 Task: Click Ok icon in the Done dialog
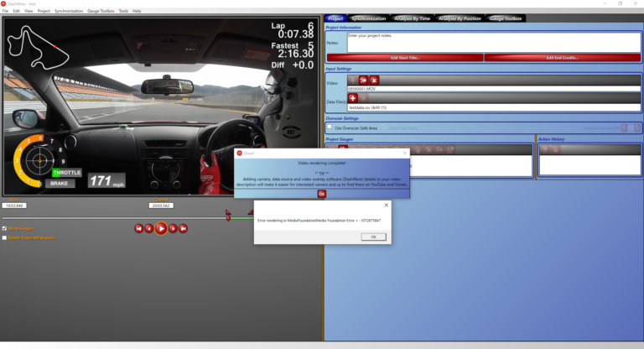click(321, 193)
